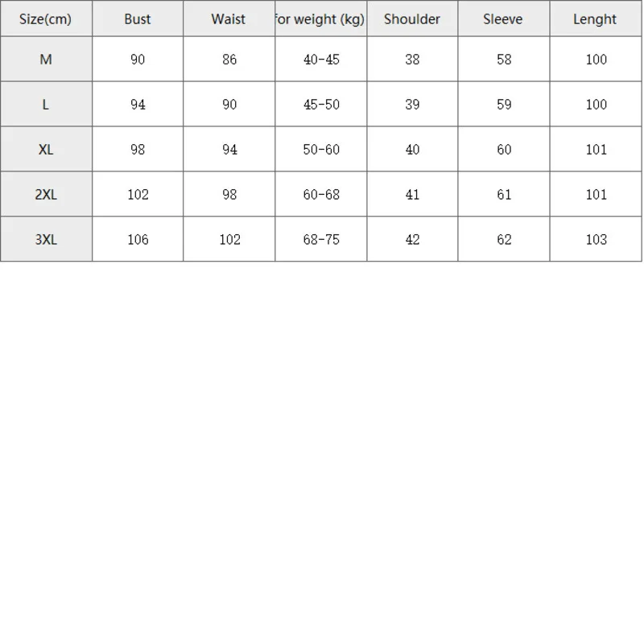
Task: Select the 68-75 weight range cell
Action: point(321,240)
